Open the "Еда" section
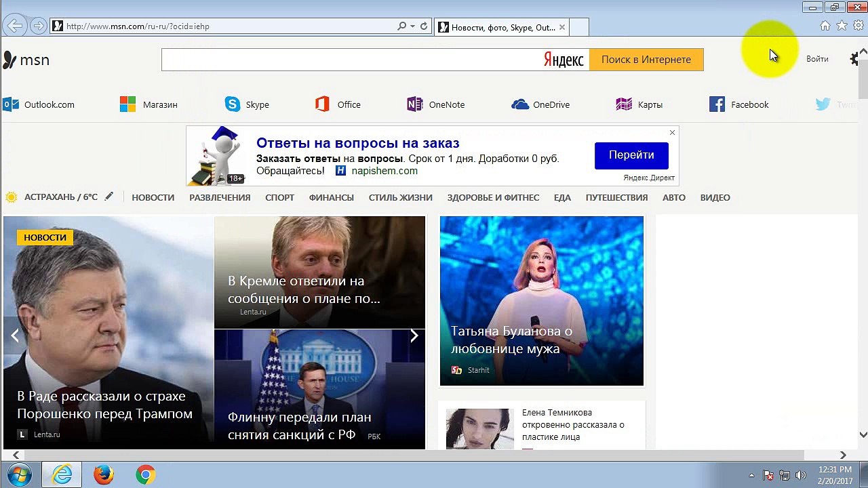 [x=562, y=197]
